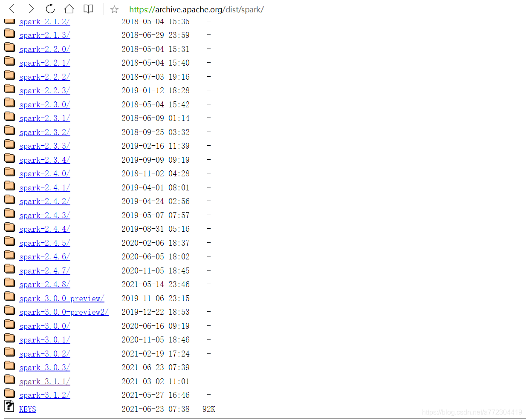
Task: Open the spark-2.3.3/ directory link
Action: [x=45, y=146]
